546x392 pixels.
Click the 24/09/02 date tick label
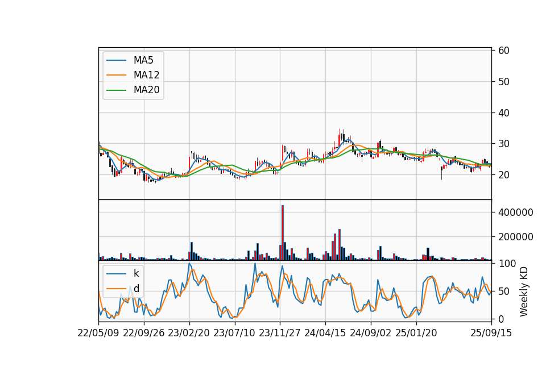point(370,333)
